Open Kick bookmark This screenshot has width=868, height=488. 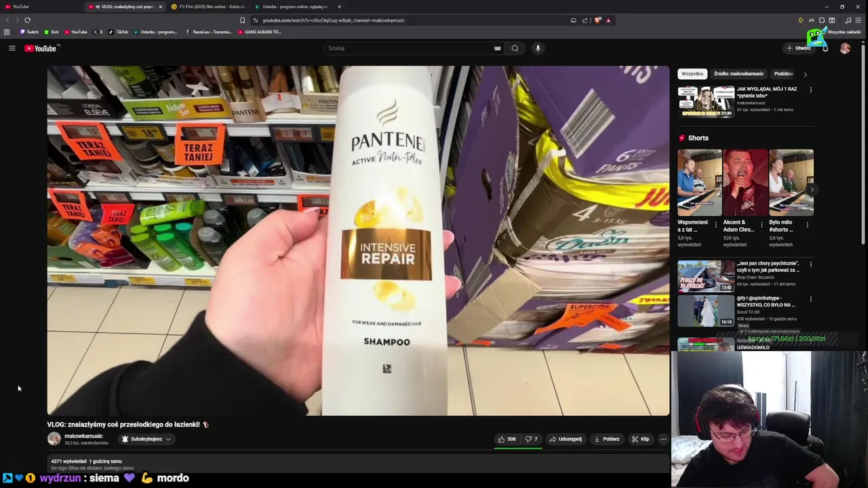click(x=52, y=32)
